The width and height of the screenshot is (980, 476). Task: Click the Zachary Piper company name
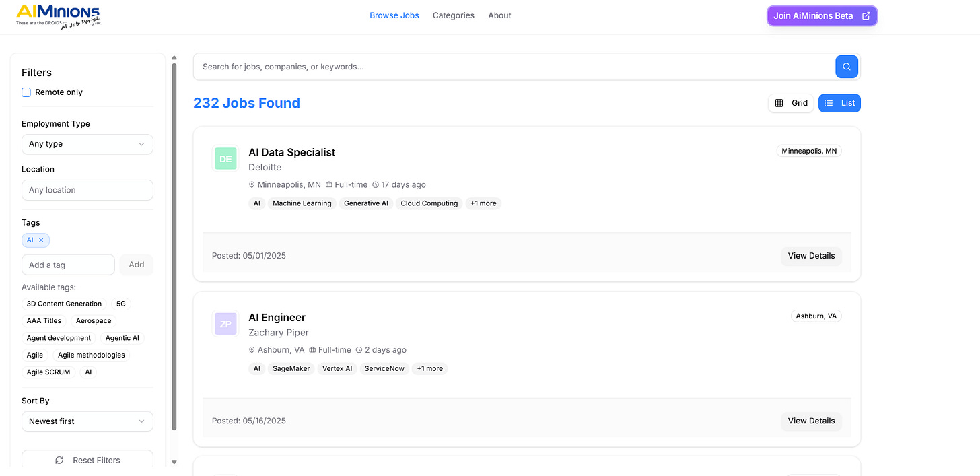(x=279, y=333)
